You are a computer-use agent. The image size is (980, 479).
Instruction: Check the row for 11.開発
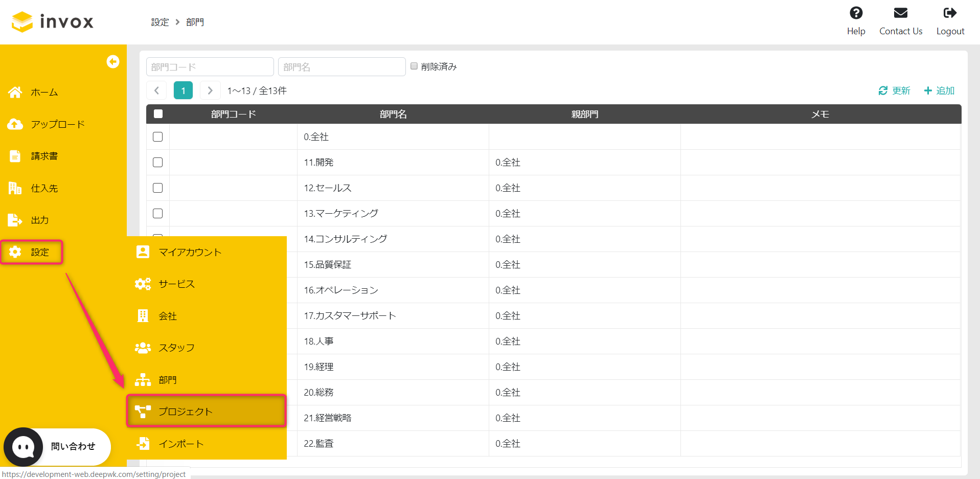[157, 162]
